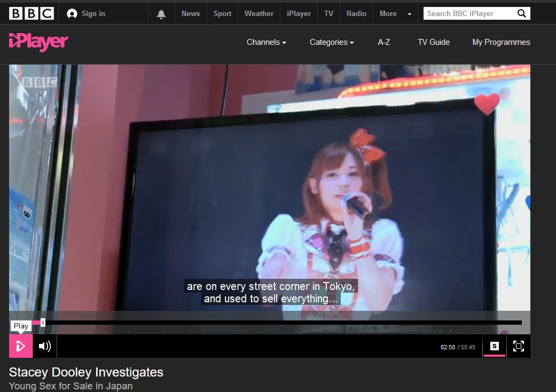This screenshot has width=556, height=392.
Task: Go to Sport in the BBC top bar
Action: pyautogui.click(x=222, y=13)
